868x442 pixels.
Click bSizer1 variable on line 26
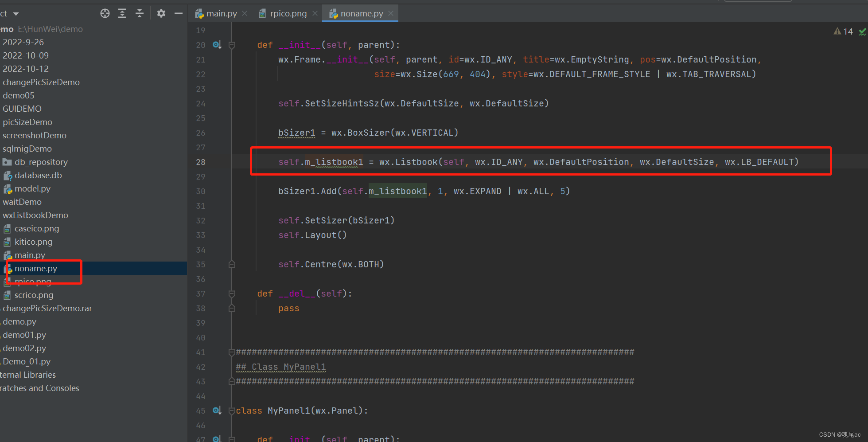click(297, 133)
